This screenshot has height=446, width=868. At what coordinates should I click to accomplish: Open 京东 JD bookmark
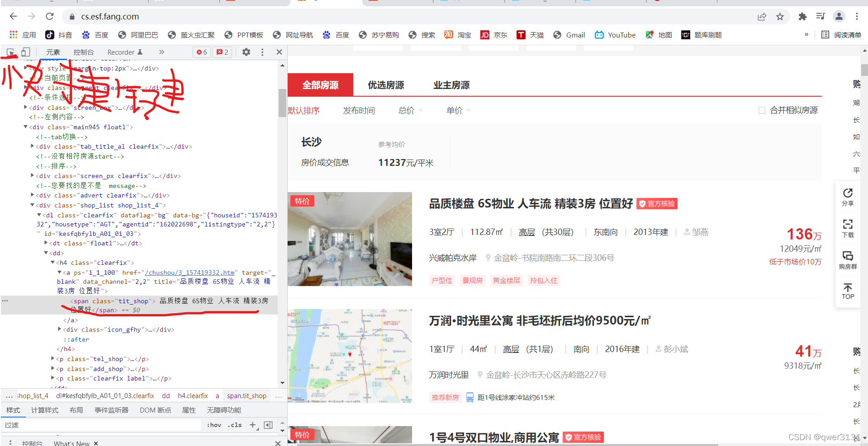(494, 35)
